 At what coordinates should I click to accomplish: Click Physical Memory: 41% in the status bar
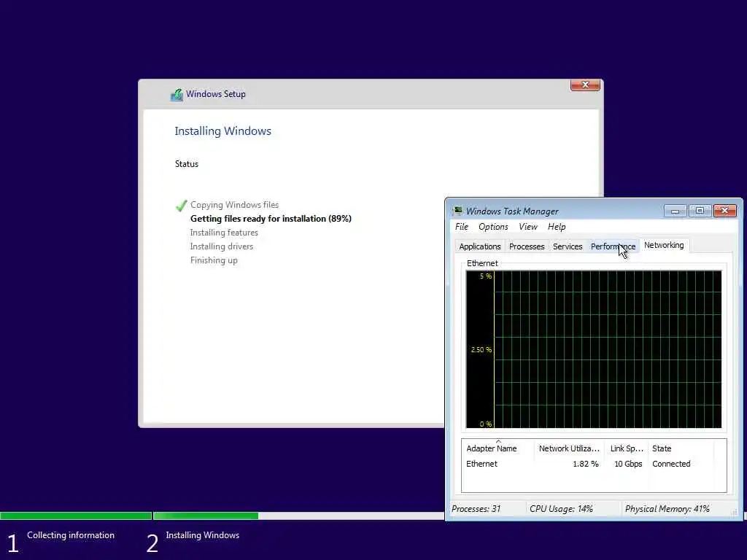click(x=667, y=509)
